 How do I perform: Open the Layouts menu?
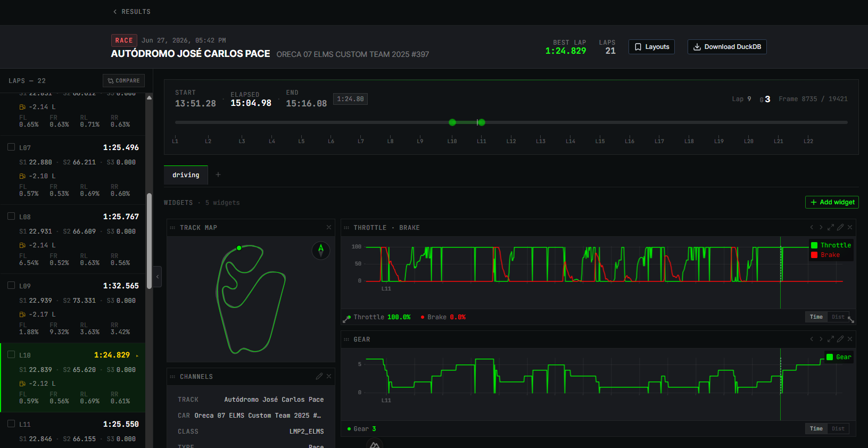652,47
